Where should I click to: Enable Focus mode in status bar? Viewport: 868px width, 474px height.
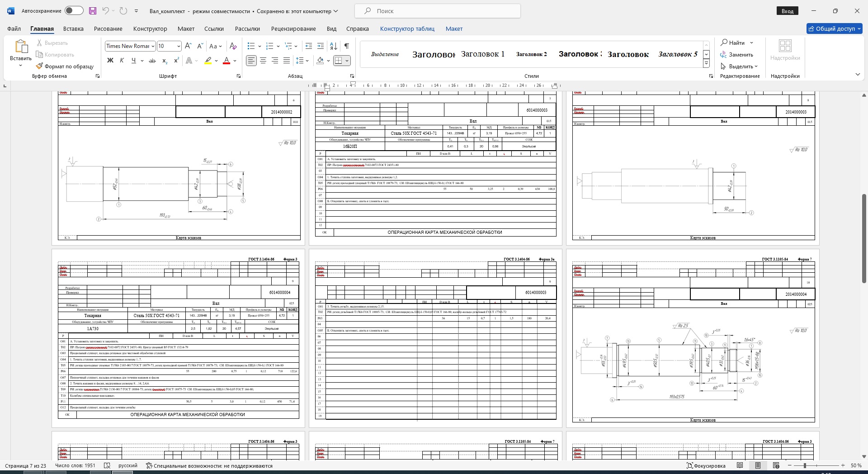coord(706,465)
